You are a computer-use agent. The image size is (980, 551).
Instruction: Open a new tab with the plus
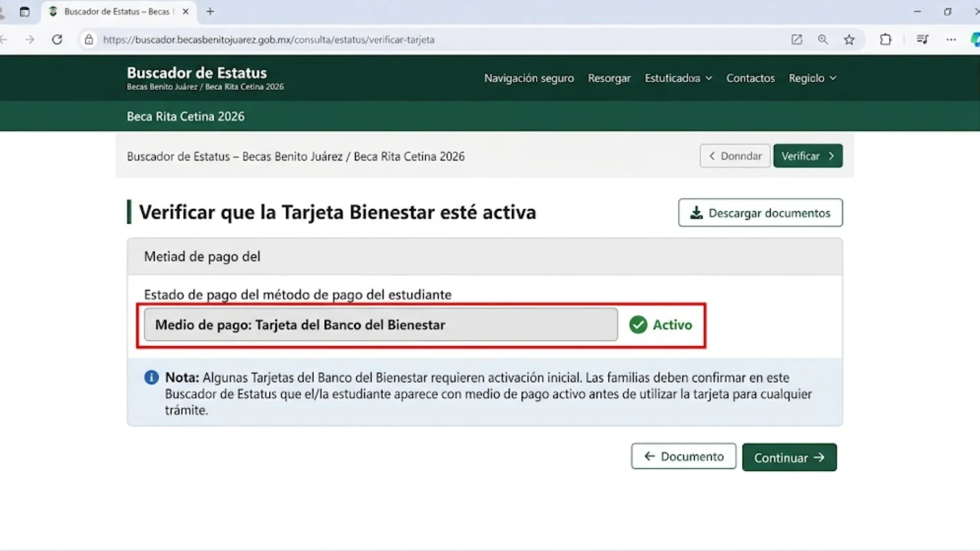point(210,11)
